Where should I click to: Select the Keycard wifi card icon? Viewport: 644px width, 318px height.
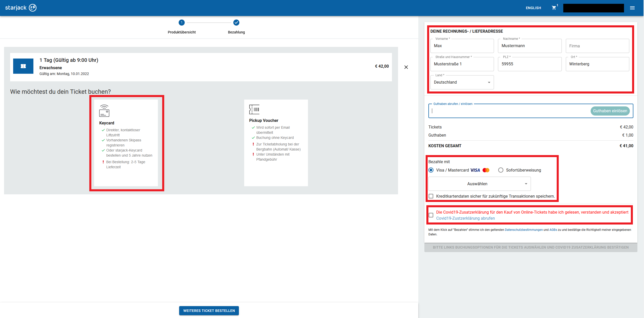click(x=104, y=110)
